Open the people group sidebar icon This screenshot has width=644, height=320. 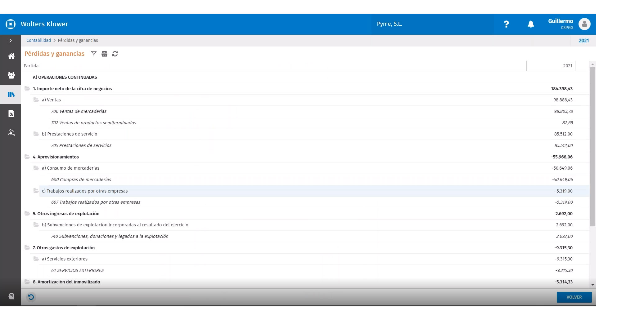click(11, 75)
